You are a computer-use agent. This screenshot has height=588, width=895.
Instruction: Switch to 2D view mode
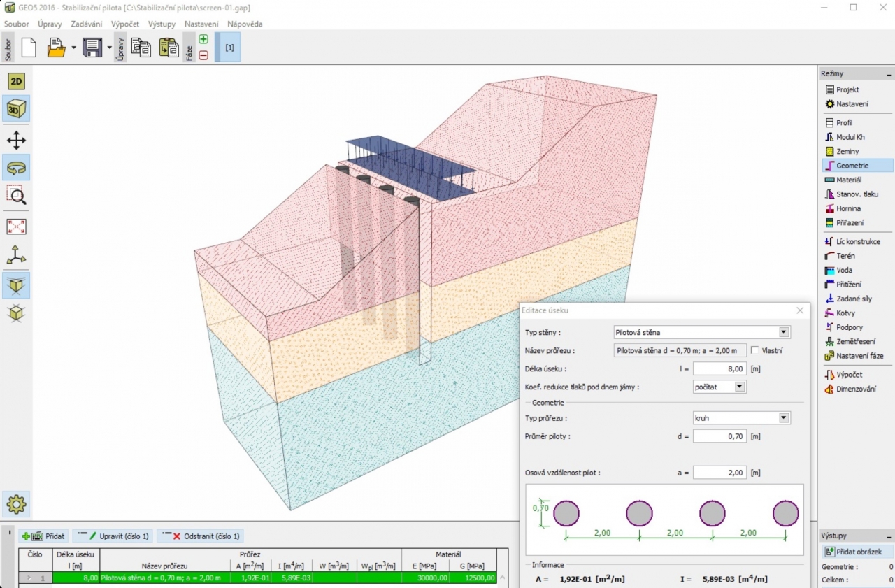point(16,81)
